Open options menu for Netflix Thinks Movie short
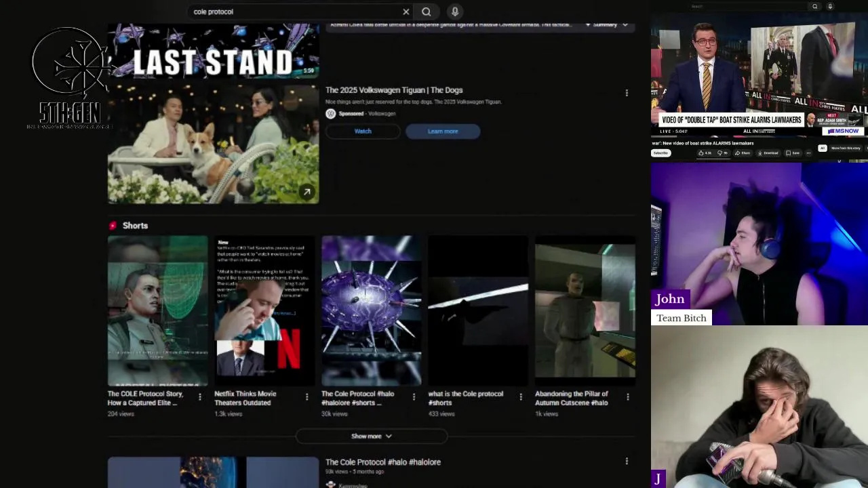Viewport: 868px width, 488px height. click(x=307, y=397)
